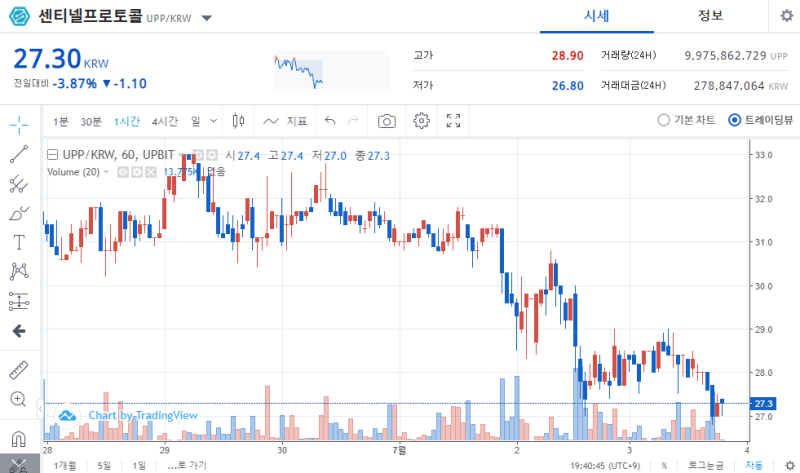Remove the Volume indicator with X
800x473 pixels.
point(151,172)
